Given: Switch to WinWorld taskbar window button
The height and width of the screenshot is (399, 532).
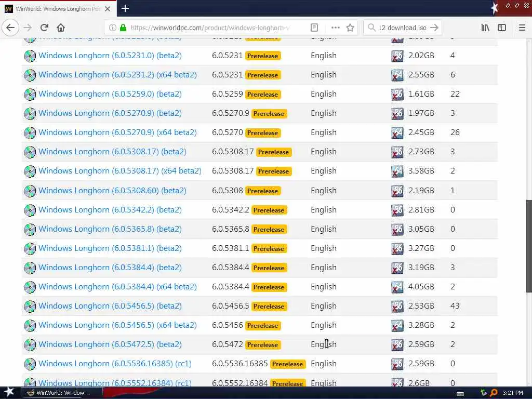Looking at the screenshot, I should 63,393.
